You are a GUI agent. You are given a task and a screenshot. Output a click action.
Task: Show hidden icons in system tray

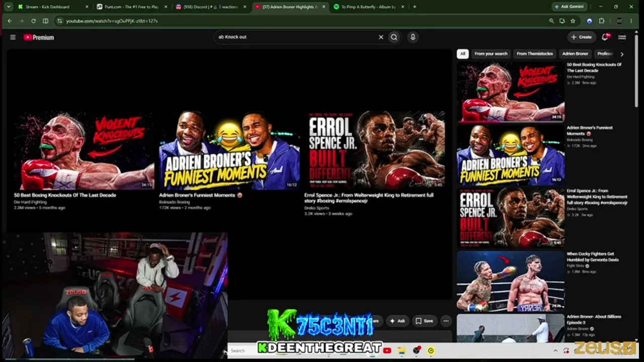tap(555, 350)
